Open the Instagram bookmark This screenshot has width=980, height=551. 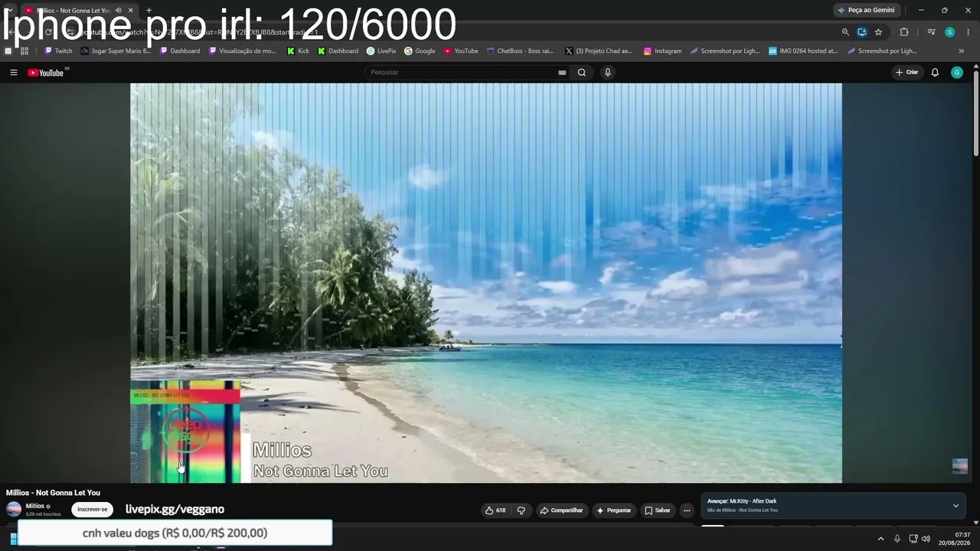click(662, 51)
